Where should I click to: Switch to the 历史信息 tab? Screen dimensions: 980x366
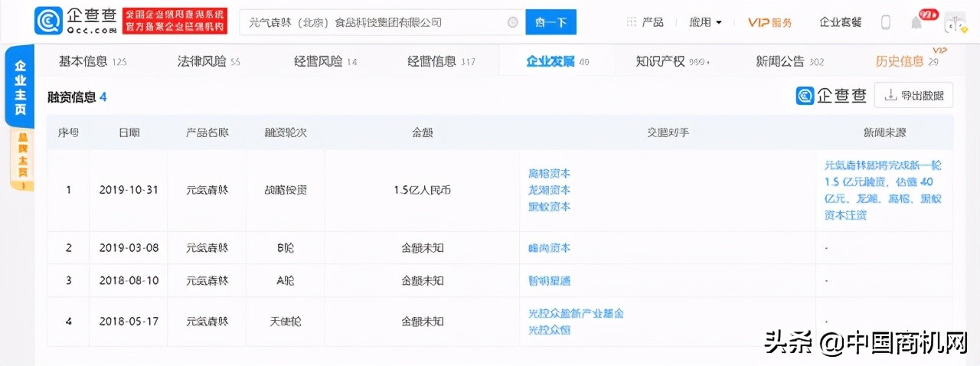[x=907, y=61]
